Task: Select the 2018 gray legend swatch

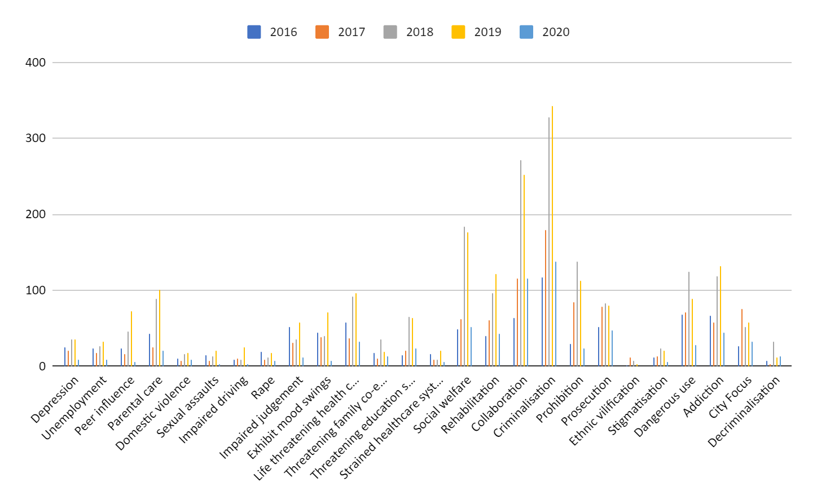Action: tap(390, 32)
